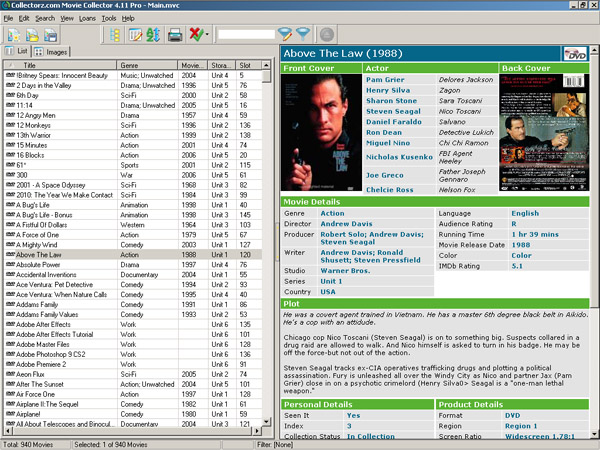Select the row A Fistful Of Dollars

tap(133, 225)
